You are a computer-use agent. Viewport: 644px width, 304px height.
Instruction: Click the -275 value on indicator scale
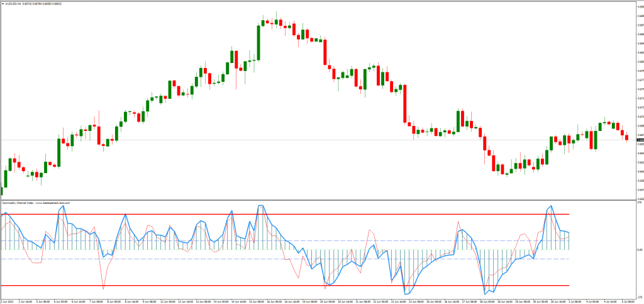tap(640, 296)
